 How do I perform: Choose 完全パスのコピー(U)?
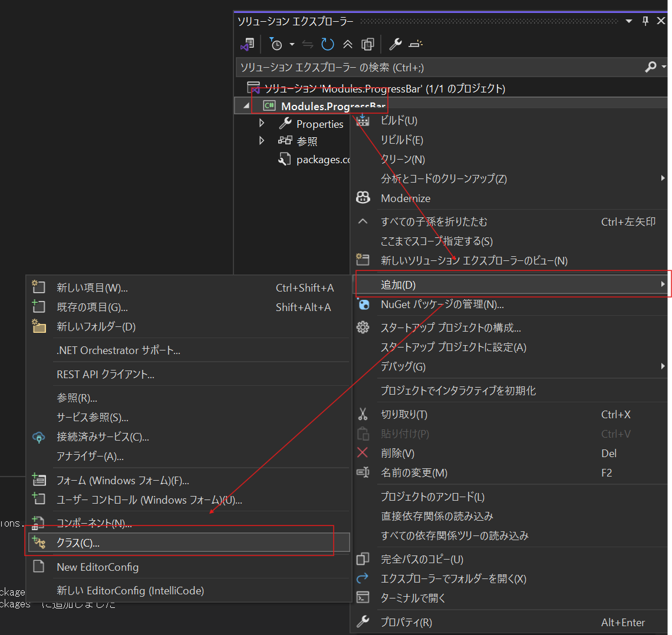(x=510, y=559)
